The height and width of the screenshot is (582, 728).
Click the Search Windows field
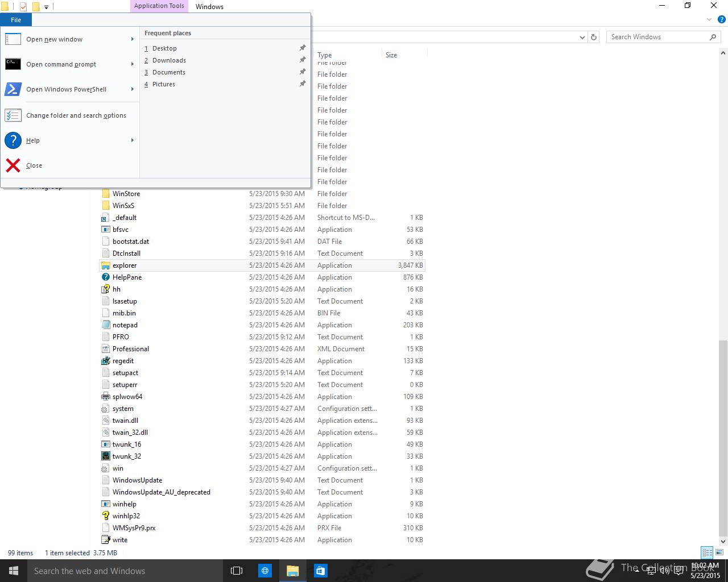tap(663, 37)
